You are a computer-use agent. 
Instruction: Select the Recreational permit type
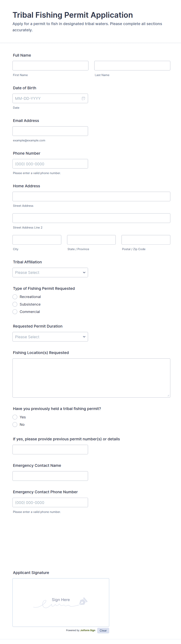point(15,297)
